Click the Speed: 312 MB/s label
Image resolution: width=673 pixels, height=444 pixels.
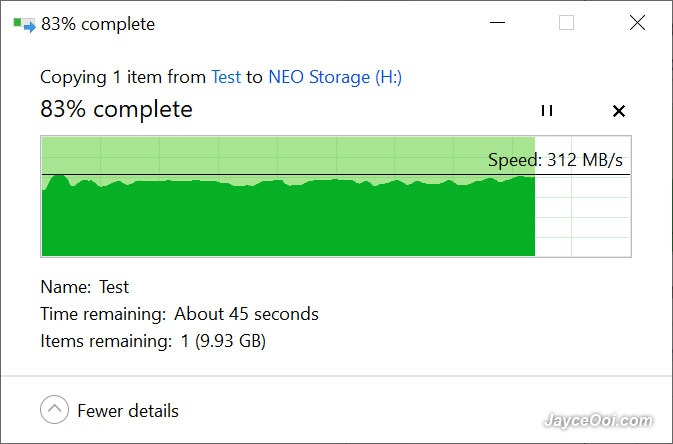pyautogui.click(x=555, y=160)
